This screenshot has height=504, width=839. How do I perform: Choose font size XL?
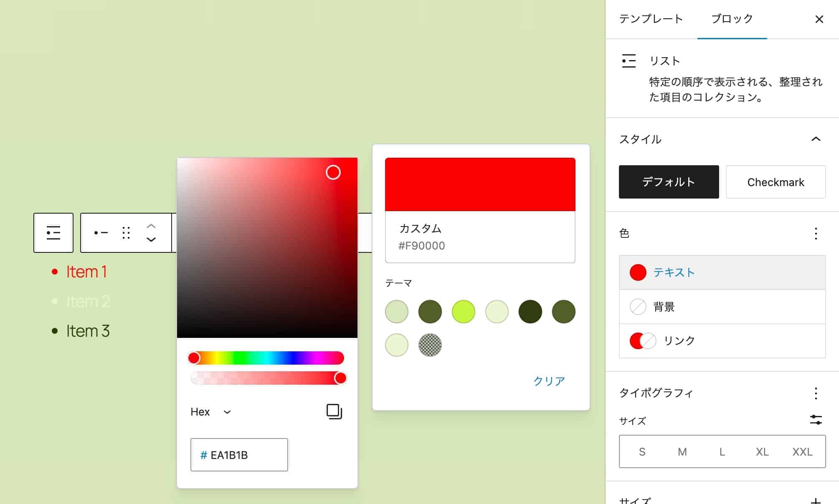tap(762, 451)
